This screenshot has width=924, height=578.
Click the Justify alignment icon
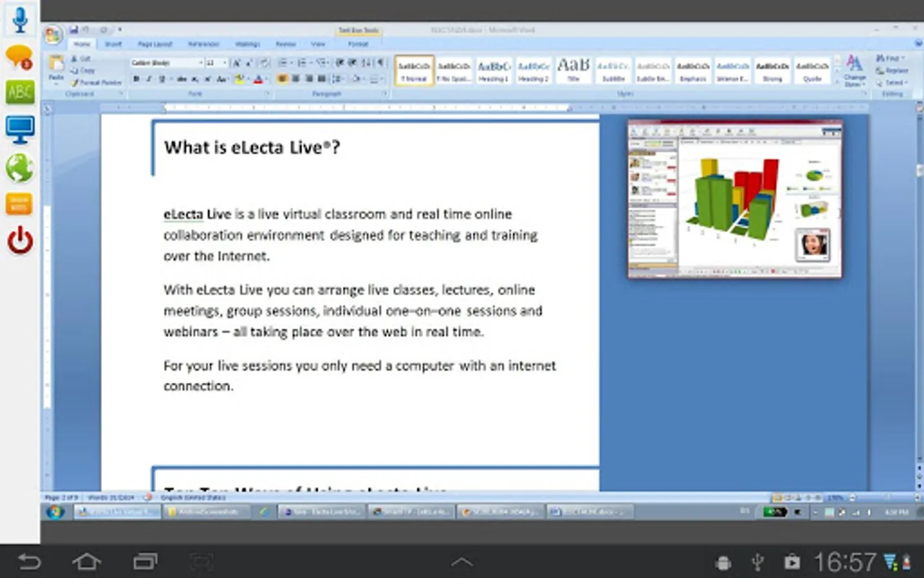pyautogui.click(x=321, y=79)
